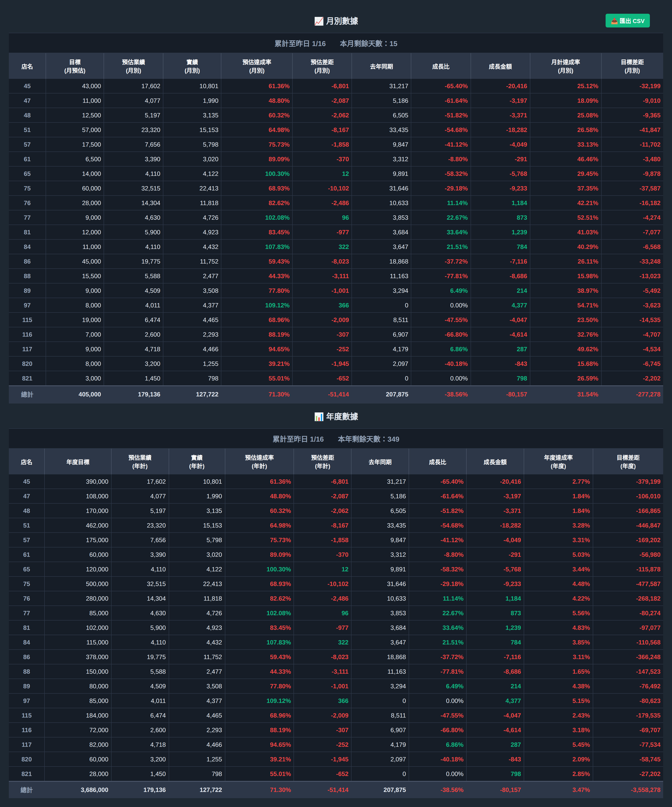Click the chart icon beside 月別數據 title

(319, 21)
